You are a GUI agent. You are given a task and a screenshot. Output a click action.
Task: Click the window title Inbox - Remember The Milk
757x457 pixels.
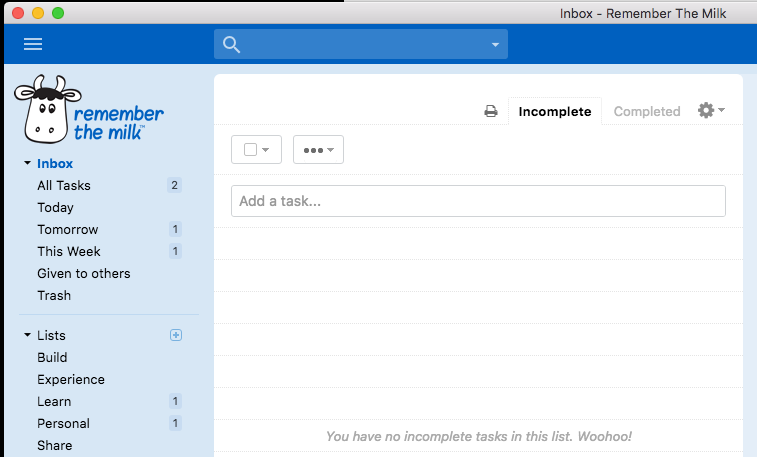[x=643, y=14]
